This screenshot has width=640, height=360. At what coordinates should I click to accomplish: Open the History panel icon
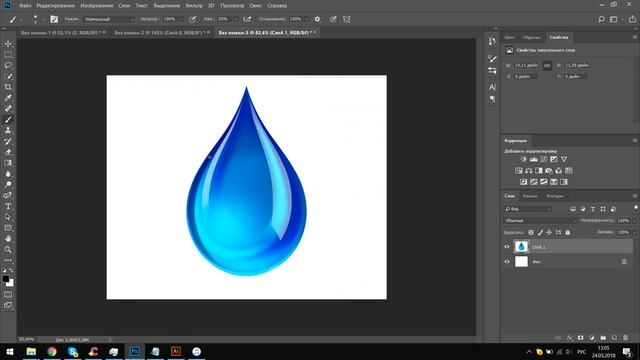492,41
